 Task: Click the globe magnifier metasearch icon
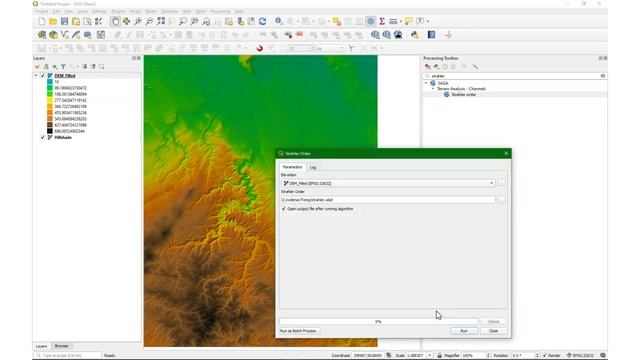coord(398,35)
